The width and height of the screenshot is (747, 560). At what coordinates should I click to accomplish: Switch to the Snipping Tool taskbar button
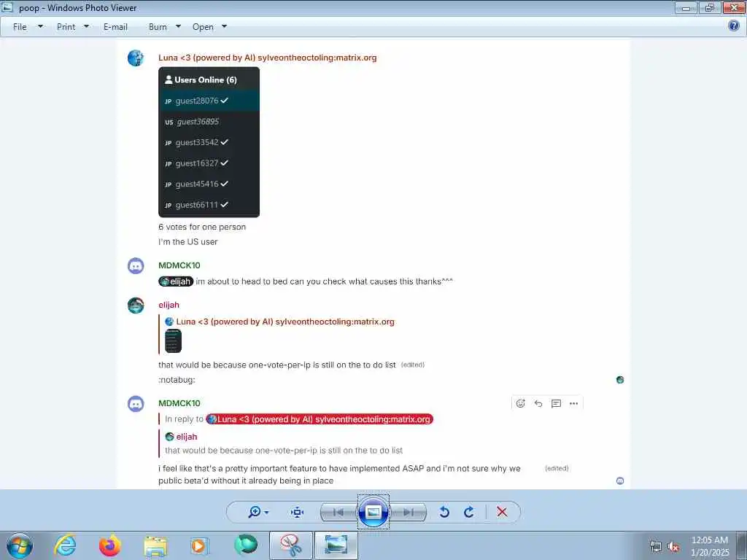click(x=291, y=545)
